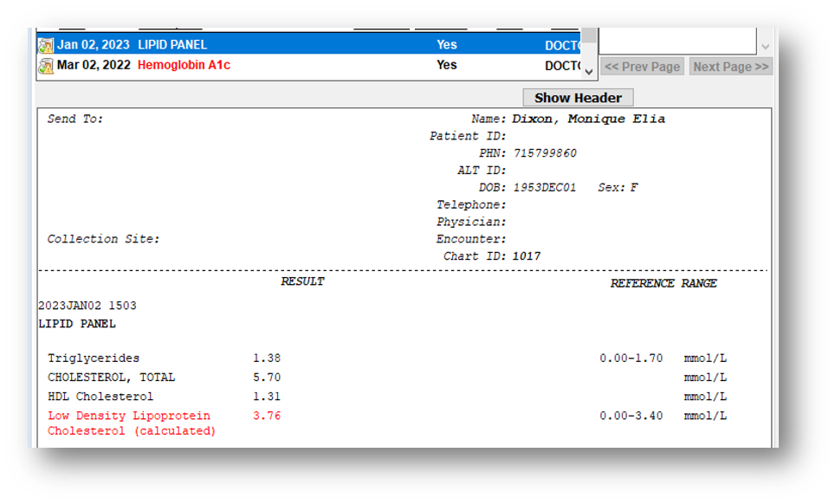Click the HDL Cholesterol label
Image resolution: width=835 pixels, height=504 pixels.
pos(100,397)
